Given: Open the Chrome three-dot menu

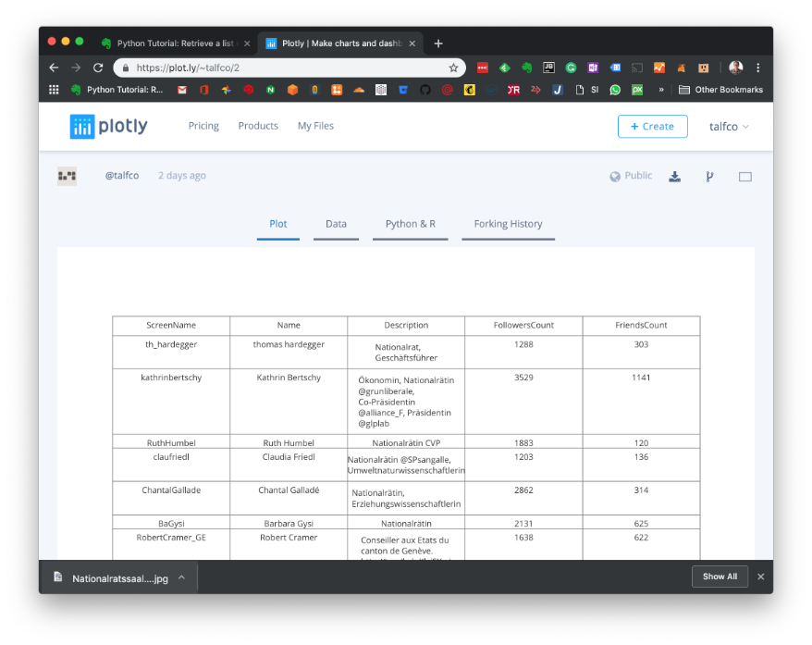Looking at the screenshot, I should point(758,68).
